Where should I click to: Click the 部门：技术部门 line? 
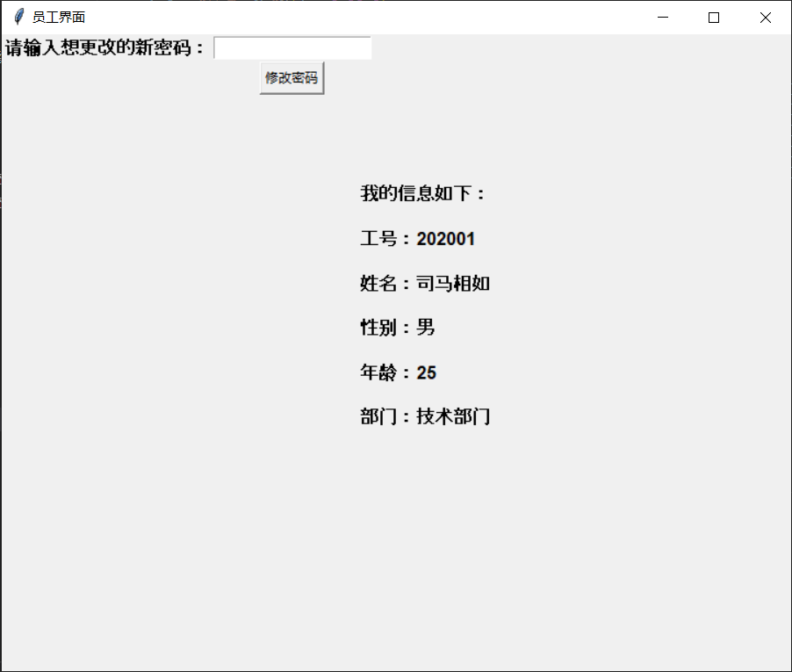[425, 417]
